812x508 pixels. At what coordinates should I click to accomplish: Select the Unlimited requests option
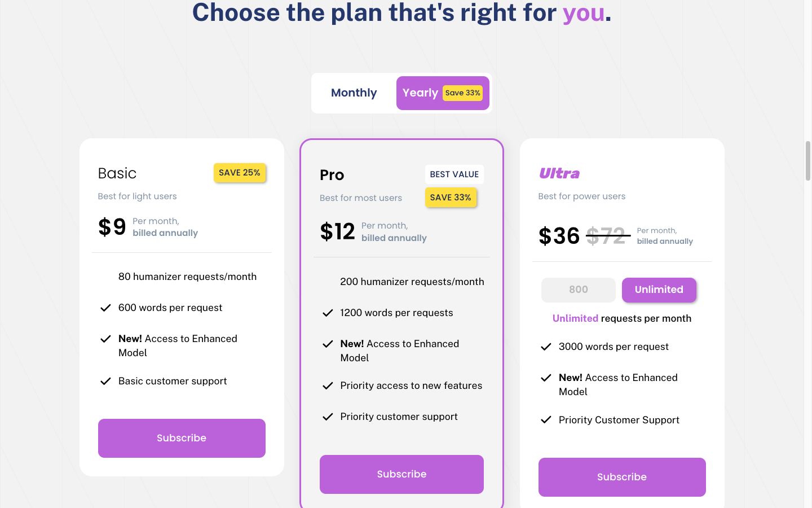[x=659, y=290]
